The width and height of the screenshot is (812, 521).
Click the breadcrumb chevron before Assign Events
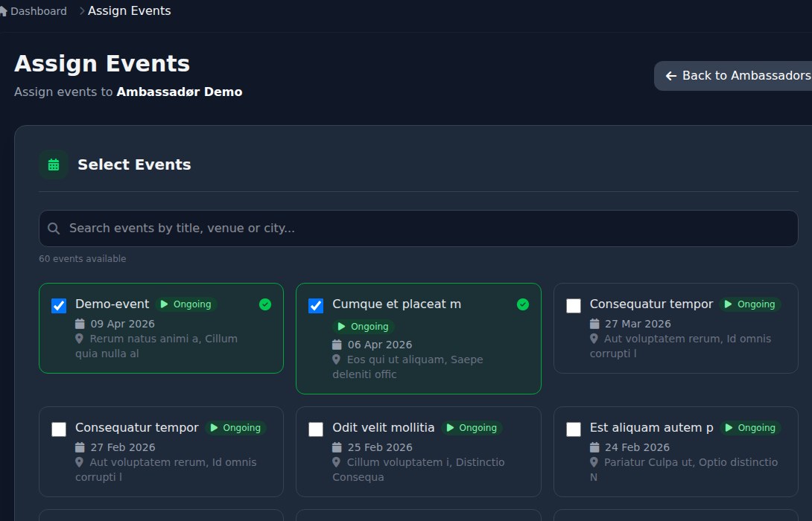point(82,11)
